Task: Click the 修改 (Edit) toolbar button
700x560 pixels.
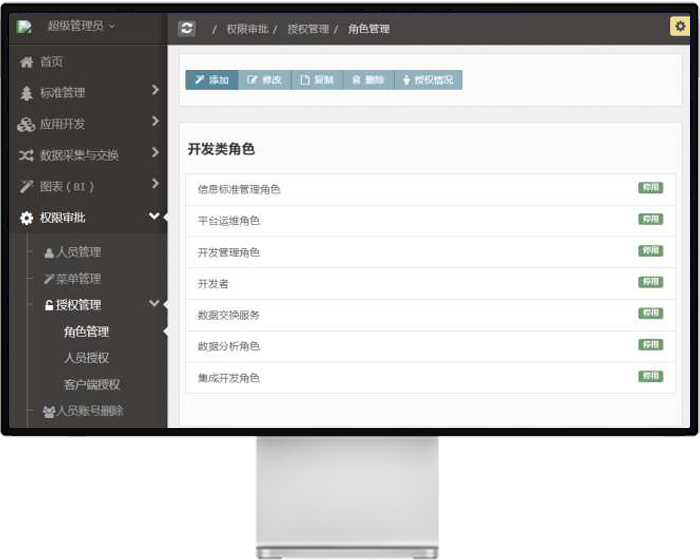Action: pyautogui.click(x=265, y=80)
